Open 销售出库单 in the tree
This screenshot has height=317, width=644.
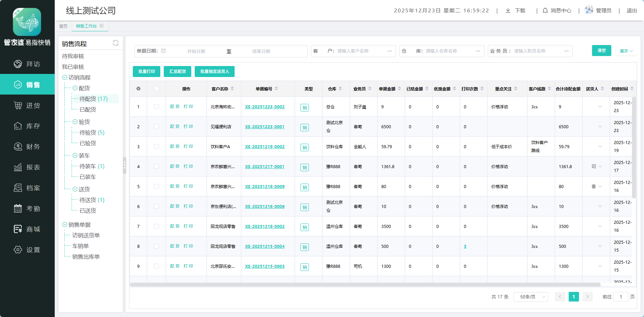86,256
